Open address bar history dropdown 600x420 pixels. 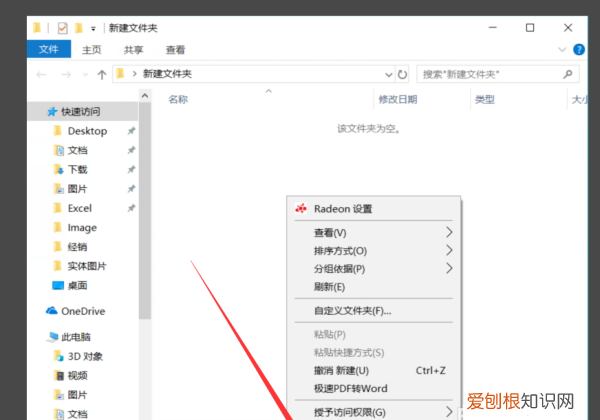pyautogui.click(x=389, y=75)
